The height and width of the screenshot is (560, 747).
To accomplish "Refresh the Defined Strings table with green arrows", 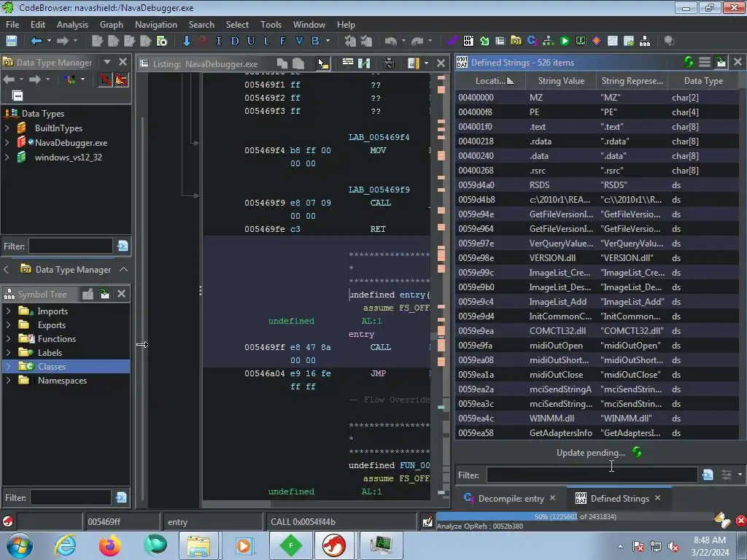I will (x=689, y=62).
